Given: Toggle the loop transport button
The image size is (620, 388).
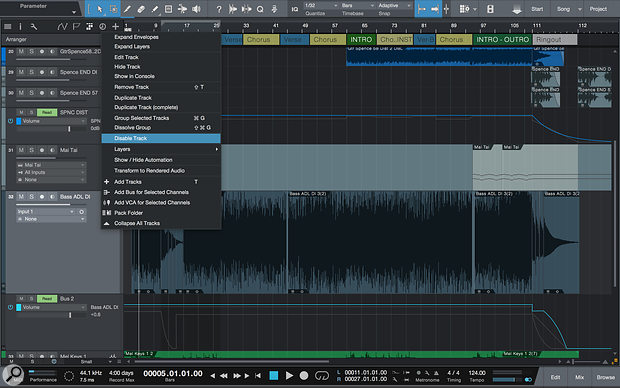Looking at the screenshot, I should [x=321, y=375].
